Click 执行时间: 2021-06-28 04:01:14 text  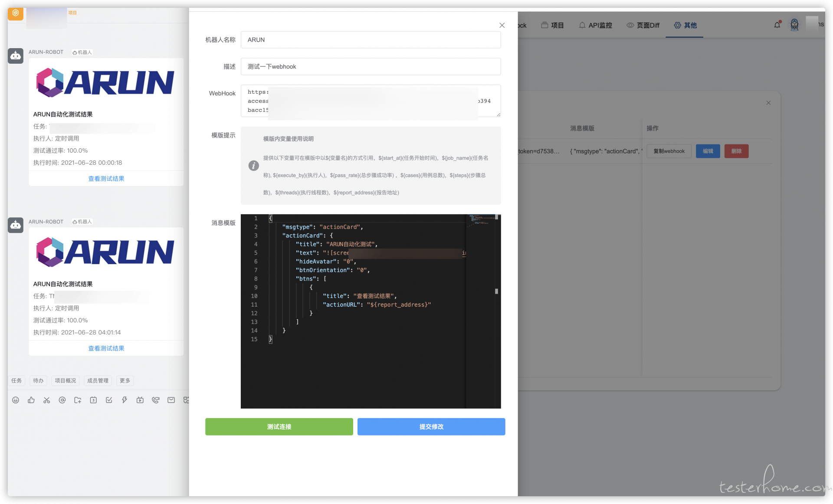click(x=77, y=332)
